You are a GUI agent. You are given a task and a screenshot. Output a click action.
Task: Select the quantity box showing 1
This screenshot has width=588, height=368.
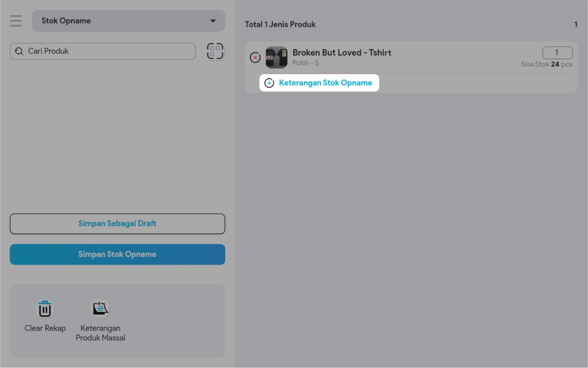click(557, 52)
